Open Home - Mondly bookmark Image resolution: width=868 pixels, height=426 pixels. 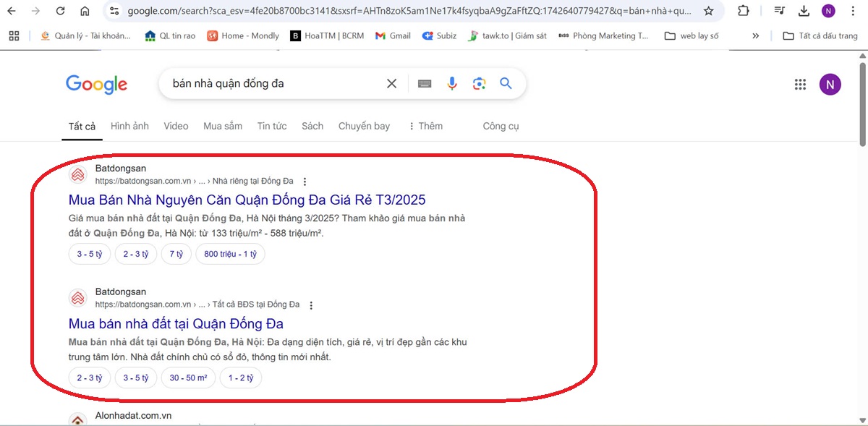coord(243,35)
